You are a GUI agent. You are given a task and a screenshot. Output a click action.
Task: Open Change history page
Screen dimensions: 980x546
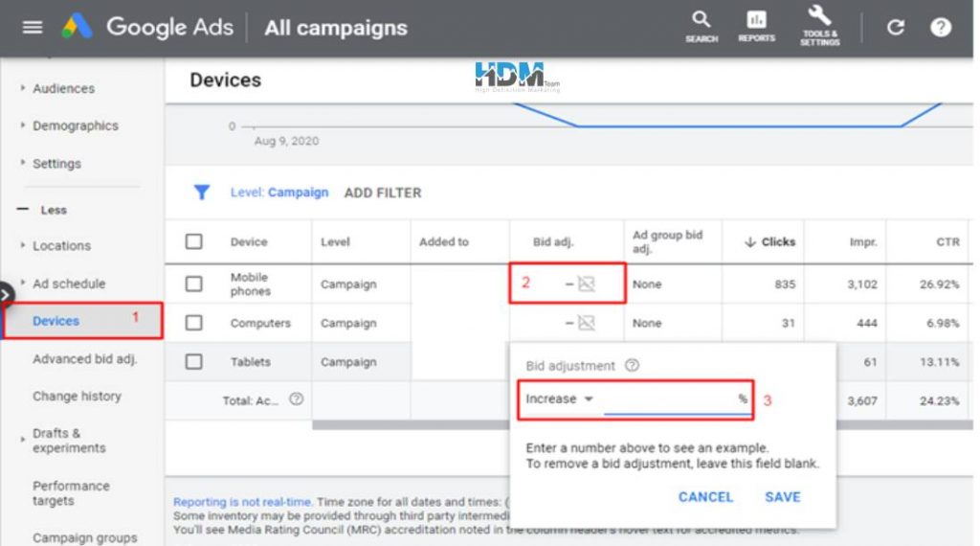pyautogui.click(x=77, y=396)
